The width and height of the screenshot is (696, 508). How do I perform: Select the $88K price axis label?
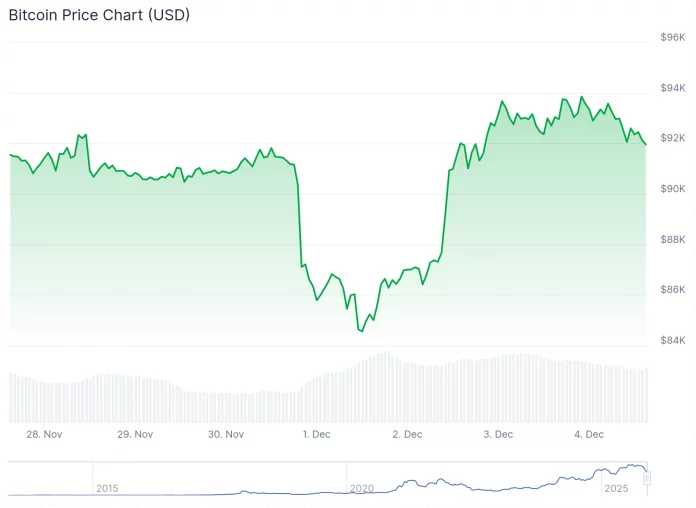point(672,239)
